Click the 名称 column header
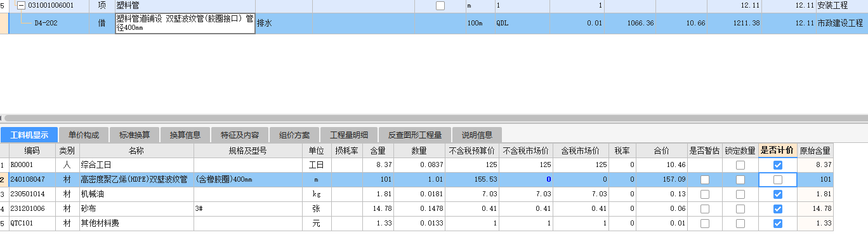This screenshot has height=242, width=868. pyautogui.click(x=136, y=151)
